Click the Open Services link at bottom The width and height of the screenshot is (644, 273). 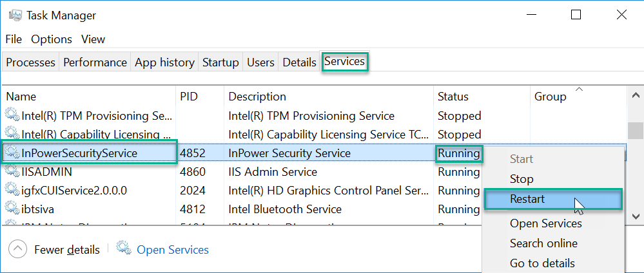click(172, 250)
